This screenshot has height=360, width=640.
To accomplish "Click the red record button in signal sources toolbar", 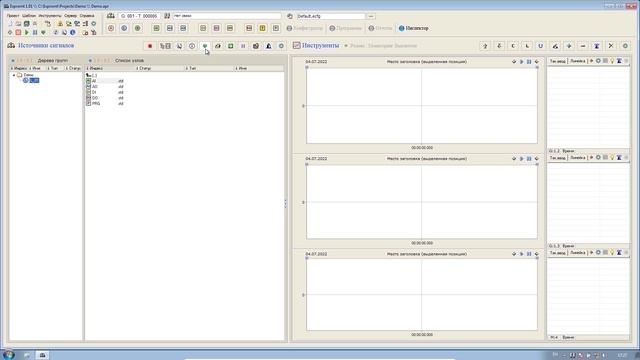I will 150,46.
